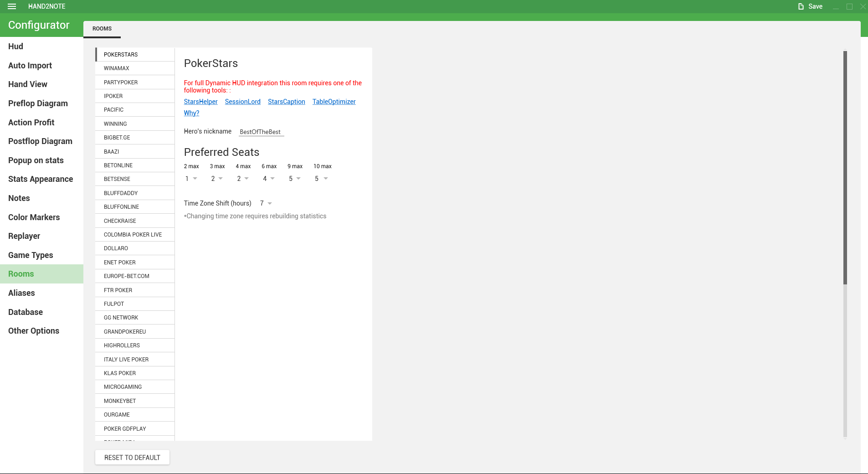Select BAAZI room
Screen dimensions: 868x474
pyautogui.click(x=135, y=152)
